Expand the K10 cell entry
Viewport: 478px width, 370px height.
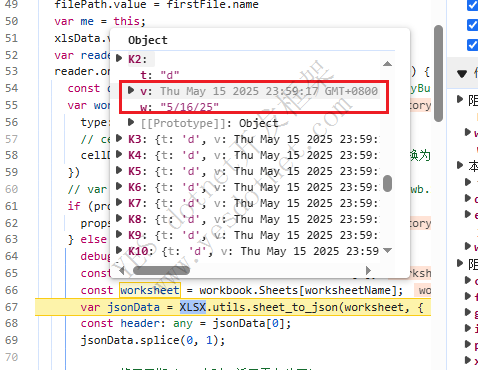[119, 250]
